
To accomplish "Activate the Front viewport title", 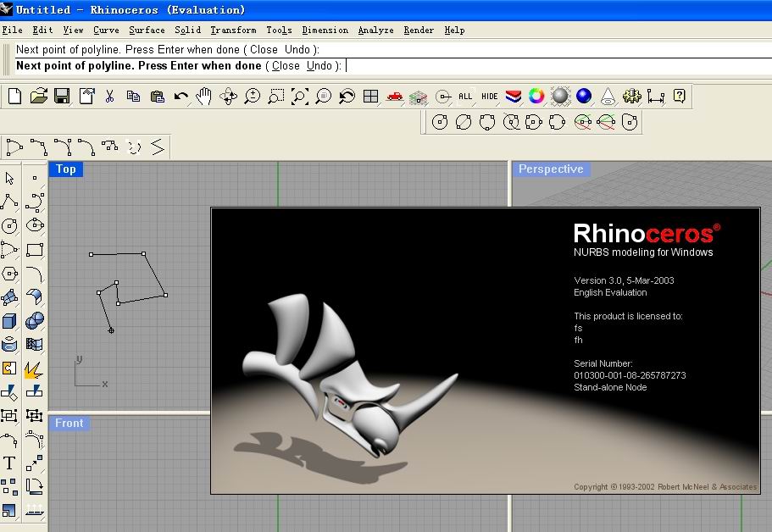I will point(69,424).
